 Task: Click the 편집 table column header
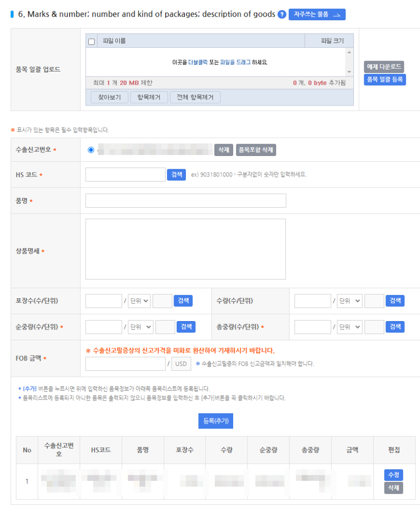coord(394,450)
